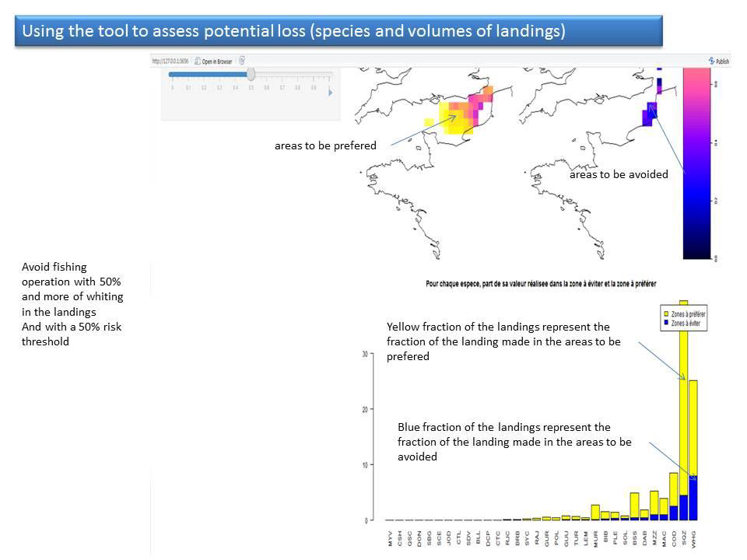The image size is (747, 560).
Task: Click the yellow BSS bar
Action: pyautogui.click(x=635, y=506)
